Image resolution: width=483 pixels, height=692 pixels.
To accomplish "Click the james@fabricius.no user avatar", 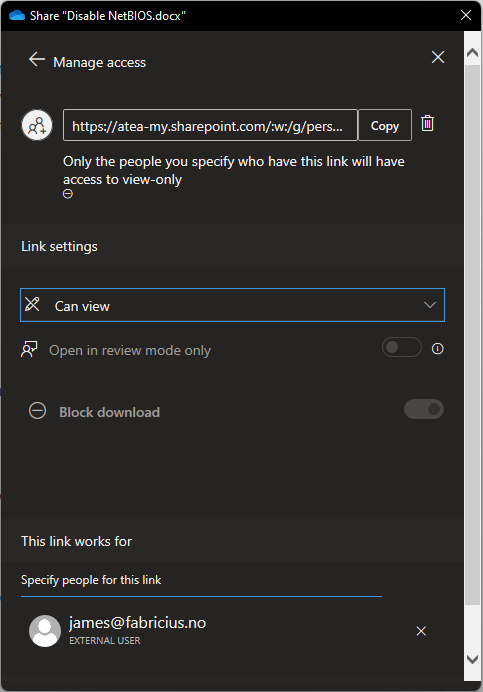I will 45,631.
